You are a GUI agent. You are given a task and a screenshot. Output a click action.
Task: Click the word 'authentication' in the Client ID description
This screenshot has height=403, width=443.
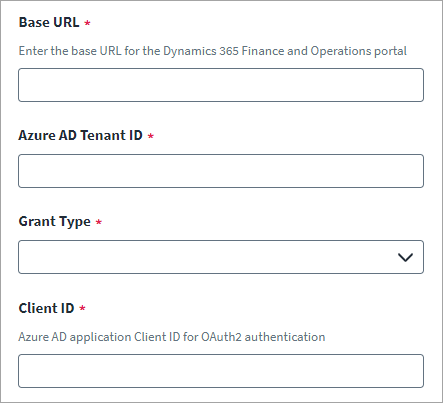pos(285,337)
